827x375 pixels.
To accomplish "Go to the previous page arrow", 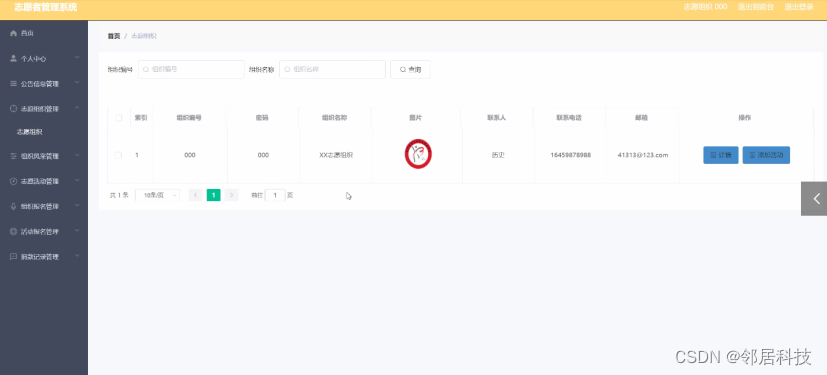I will click(196, 195).
